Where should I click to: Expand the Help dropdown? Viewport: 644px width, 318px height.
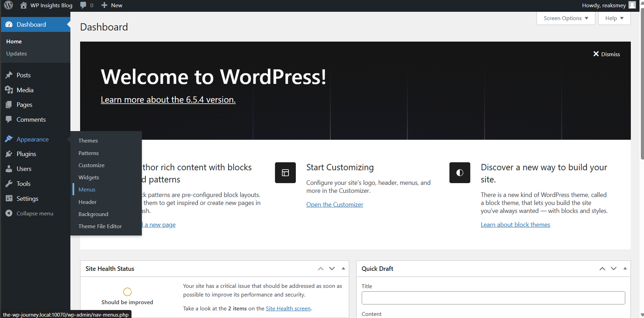[x=614, y=18]
